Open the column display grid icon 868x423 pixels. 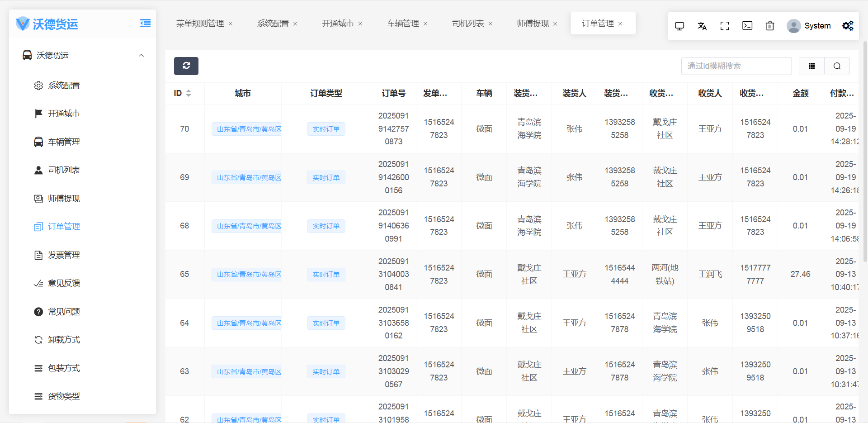pyautogui.click(x=811, y=66)
